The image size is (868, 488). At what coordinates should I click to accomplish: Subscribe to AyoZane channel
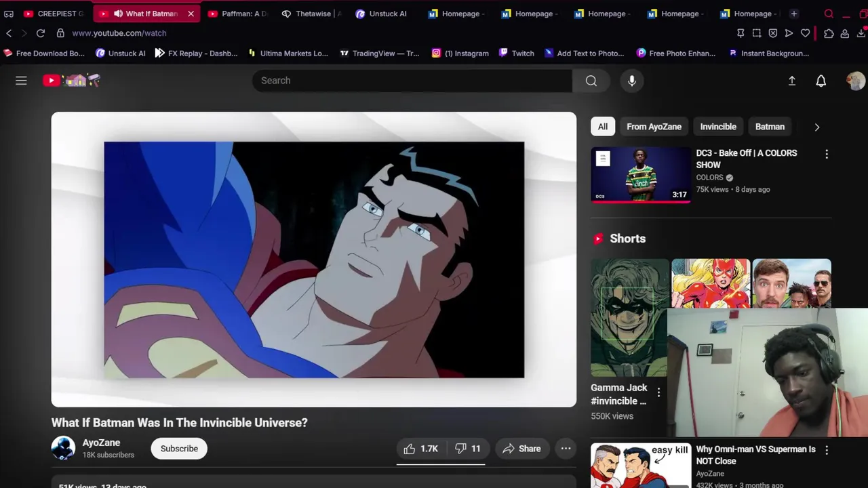(x=179, y=449)
